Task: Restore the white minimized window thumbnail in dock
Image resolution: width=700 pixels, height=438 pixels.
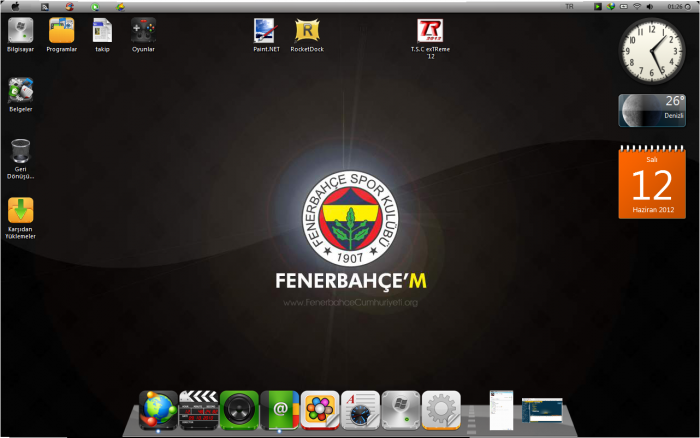Action: coord(501,410)
